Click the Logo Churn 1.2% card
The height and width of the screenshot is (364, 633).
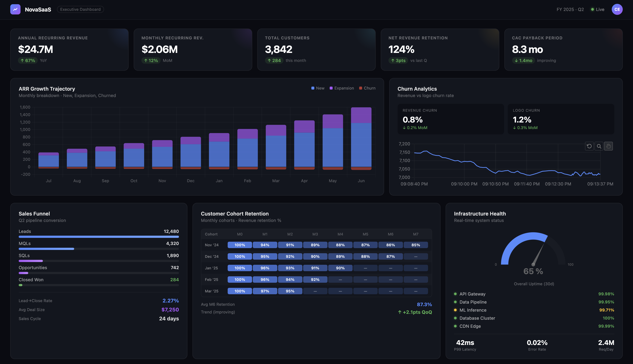coord(561,119)
